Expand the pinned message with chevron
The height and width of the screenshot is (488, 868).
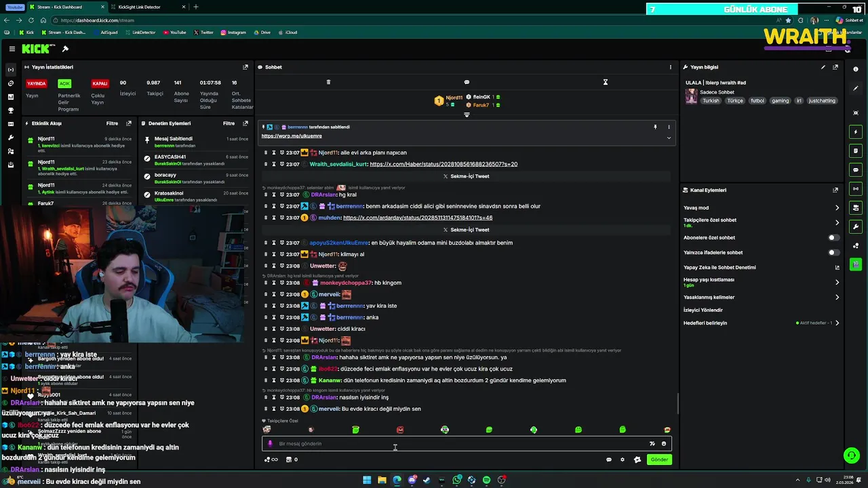click(x=669, y=138)
